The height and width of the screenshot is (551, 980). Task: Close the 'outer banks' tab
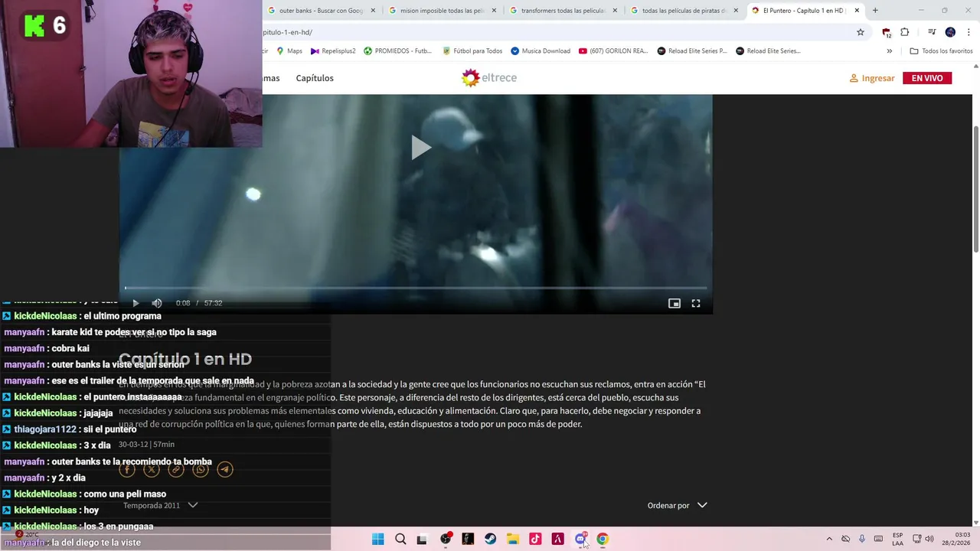[373, 11]
